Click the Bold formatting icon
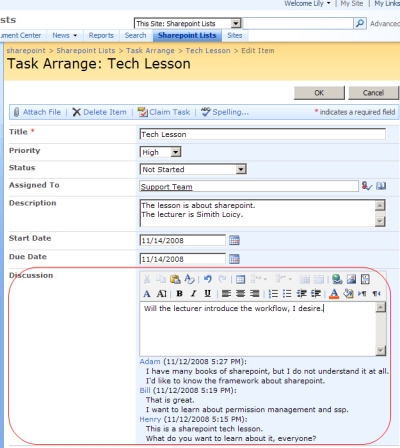Screen dimensions: 400x448 click(x=180, y=293)
